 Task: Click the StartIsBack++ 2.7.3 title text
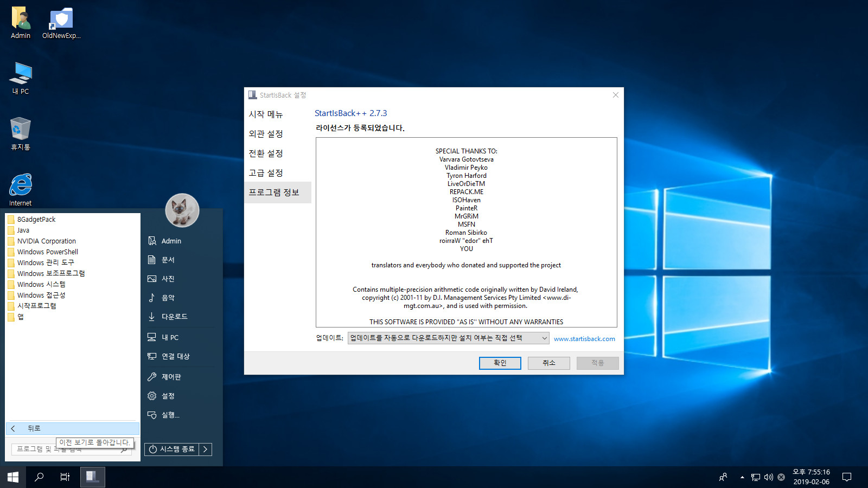[351, 113]
